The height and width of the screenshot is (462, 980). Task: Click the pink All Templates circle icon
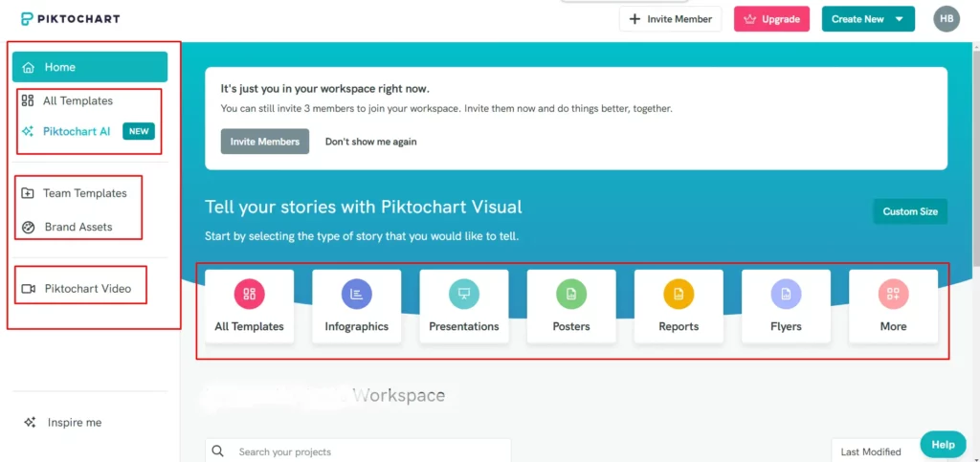(x=250, y=294)
